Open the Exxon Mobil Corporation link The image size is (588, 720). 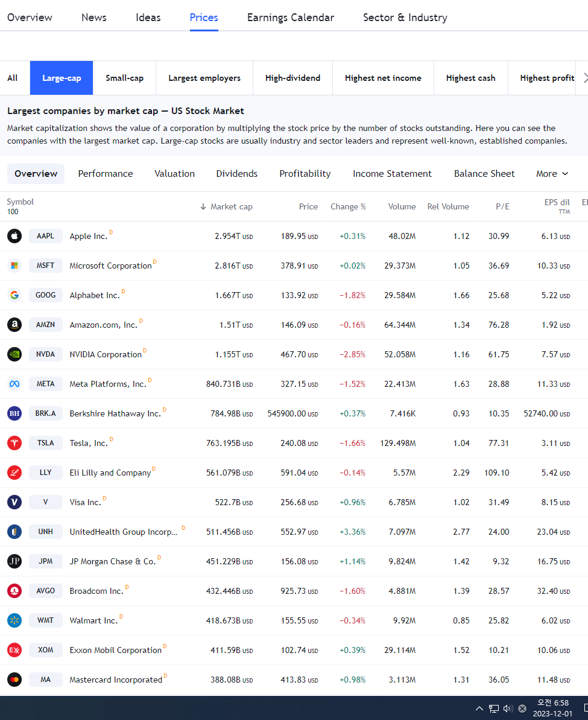(x=116, y=650)
